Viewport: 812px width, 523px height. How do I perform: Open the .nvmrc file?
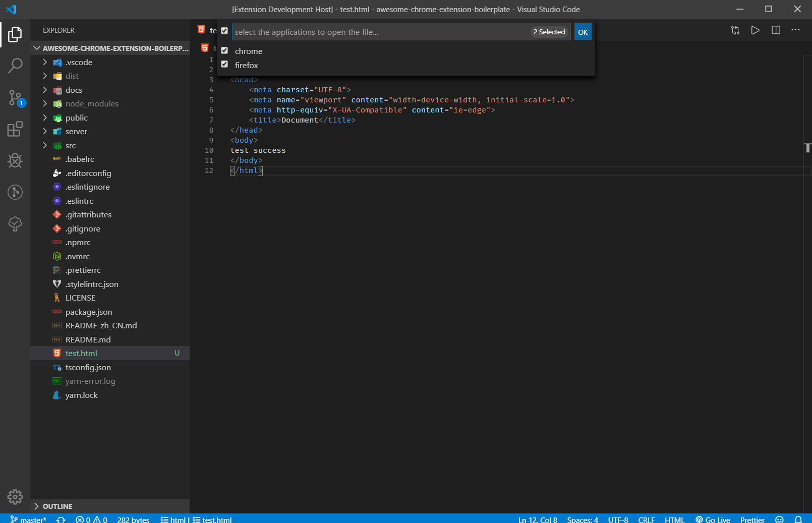pyautogui.click(x=110, y=256)
